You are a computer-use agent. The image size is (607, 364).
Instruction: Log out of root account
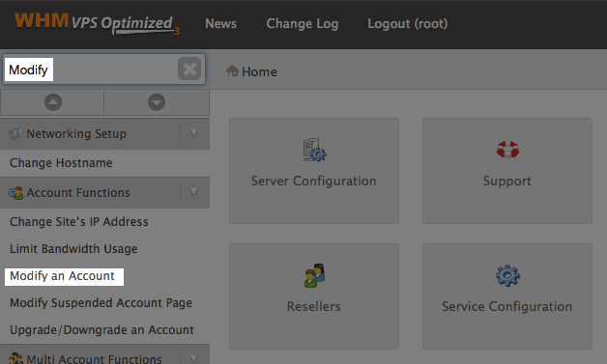coord(408,23)
